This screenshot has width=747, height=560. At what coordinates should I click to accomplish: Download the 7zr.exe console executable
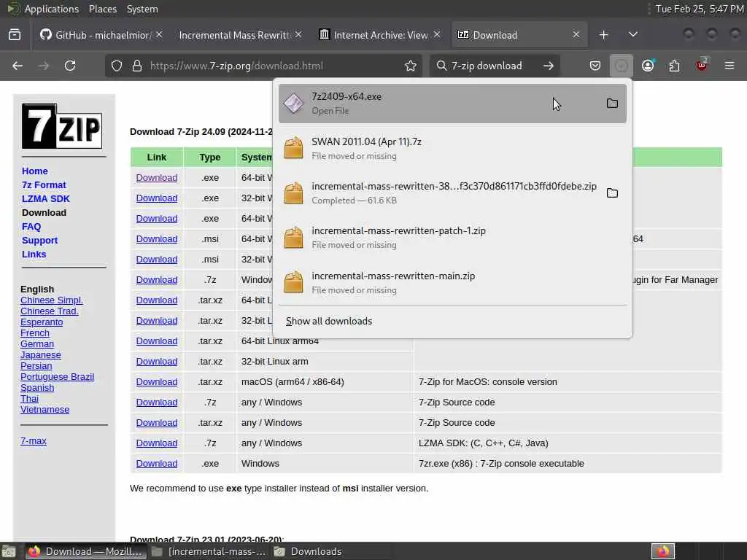(x=157, y=463)
